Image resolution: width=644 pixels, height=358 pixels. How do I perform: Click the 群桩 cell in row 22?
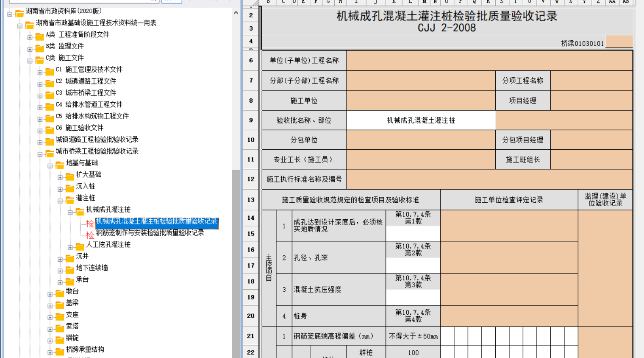tap(366, 352)
